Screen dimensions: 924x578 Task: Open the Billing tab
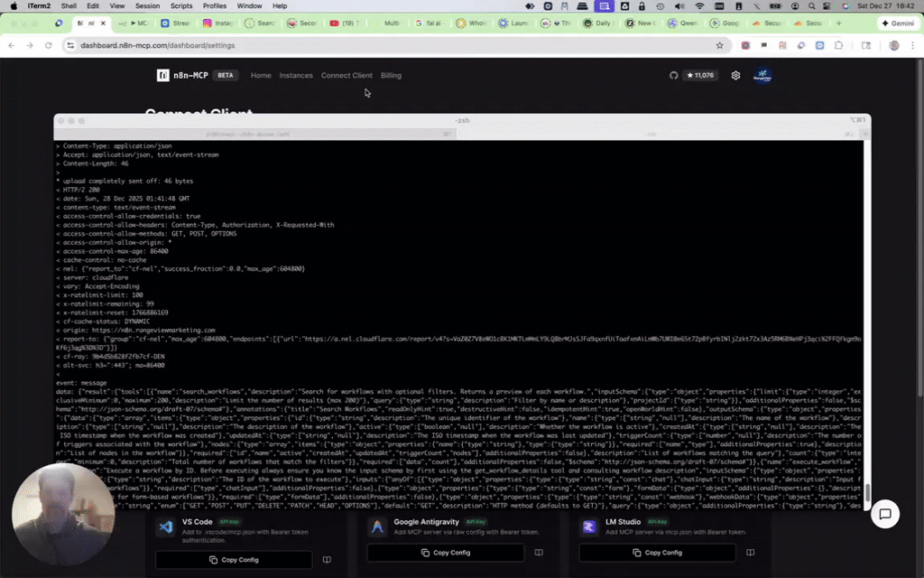(390, 76)
